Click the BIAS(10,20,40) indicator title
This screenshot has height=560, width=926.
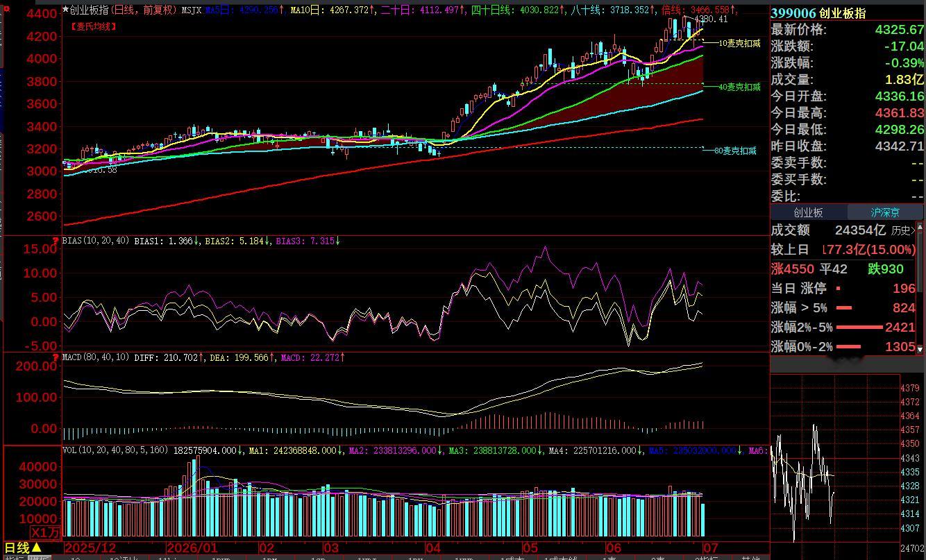(x=96, y=241)
